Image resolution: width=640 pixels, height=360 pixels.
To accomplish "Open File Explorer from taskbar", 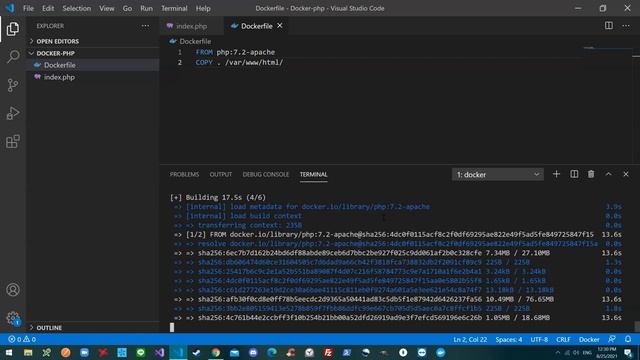I will coord(28,352).
